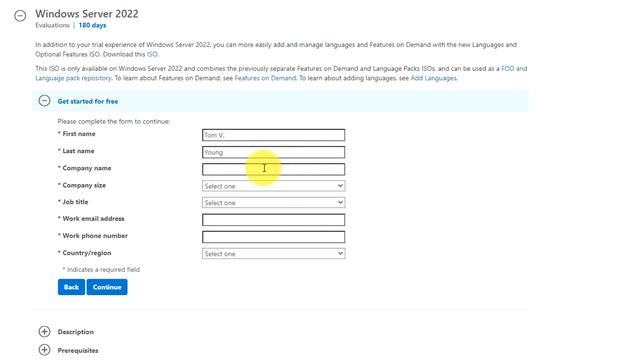
Task: Click the Evaluations text under the heading
Action: 52,25
